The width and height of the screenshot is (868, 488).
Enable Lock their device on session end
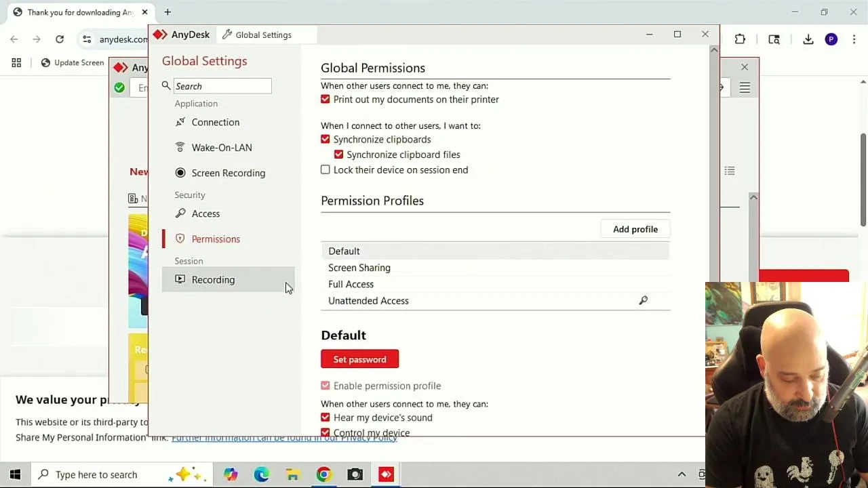point(325,169)
